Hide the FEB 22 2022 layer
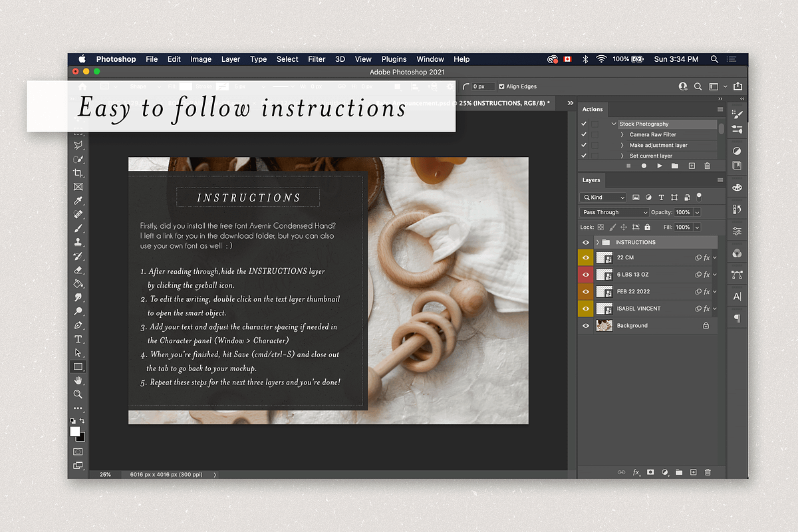798x532 pixels. [586, 291]
